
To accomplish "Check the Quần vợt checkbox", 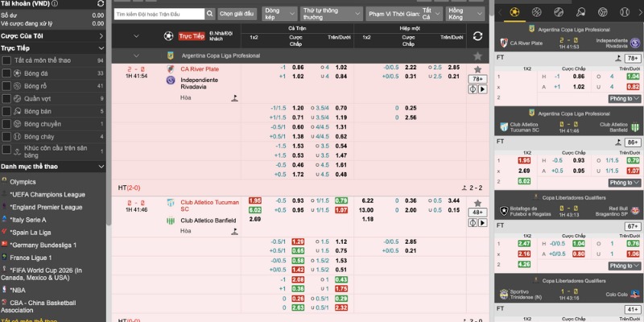I will (x=6, y=99).
